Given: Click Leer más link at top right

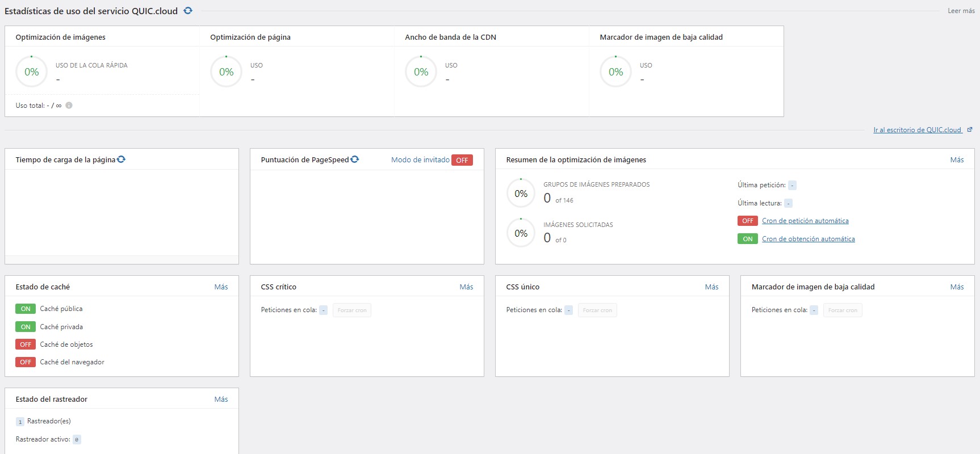Looking at the screenshot, I should pos(961,11).
